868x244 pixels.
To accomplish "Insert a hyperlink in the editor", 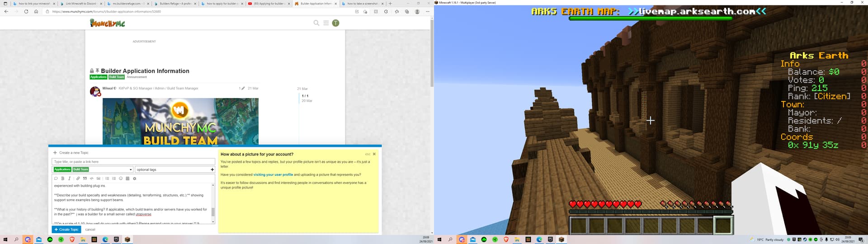I will coord(78,178).
